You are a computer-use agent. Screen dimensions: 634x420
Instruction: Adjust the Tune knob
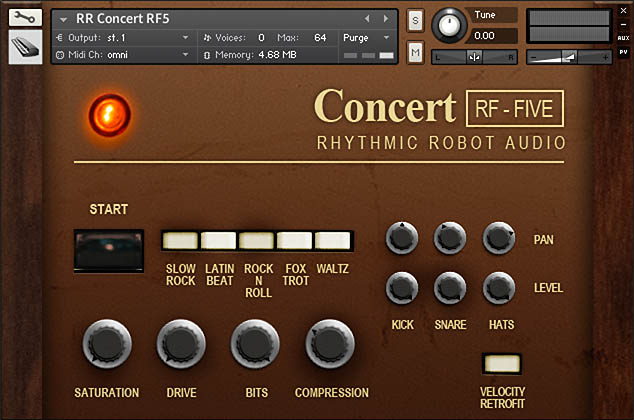coord(449,25)
